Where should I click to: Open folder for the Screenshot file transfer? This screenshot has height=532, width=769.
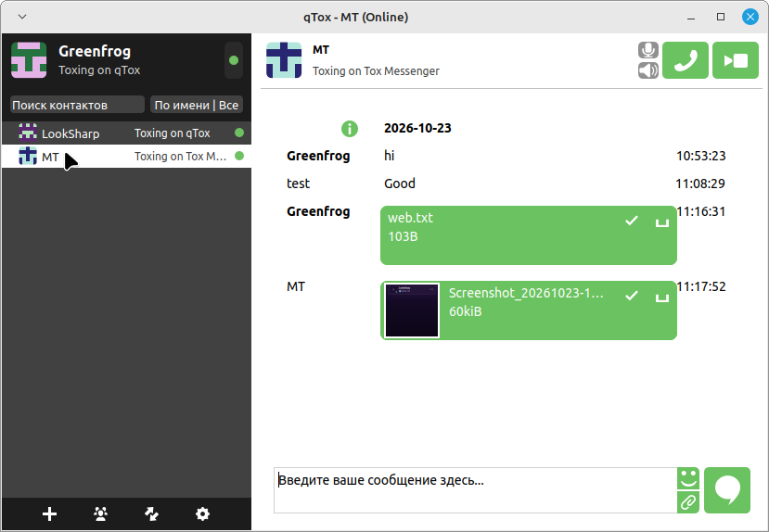(662, 297)
